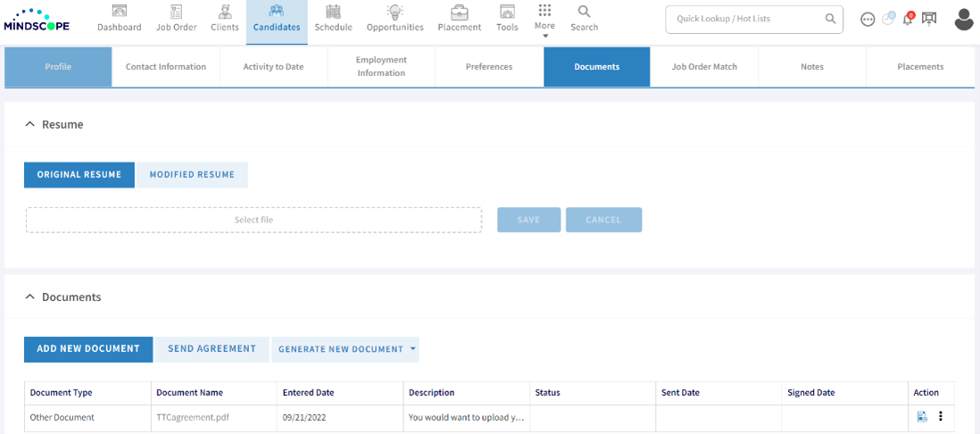Click the presentation board icon
The height and width of the screenshot is (434, 980).
(x=929, y=20)
